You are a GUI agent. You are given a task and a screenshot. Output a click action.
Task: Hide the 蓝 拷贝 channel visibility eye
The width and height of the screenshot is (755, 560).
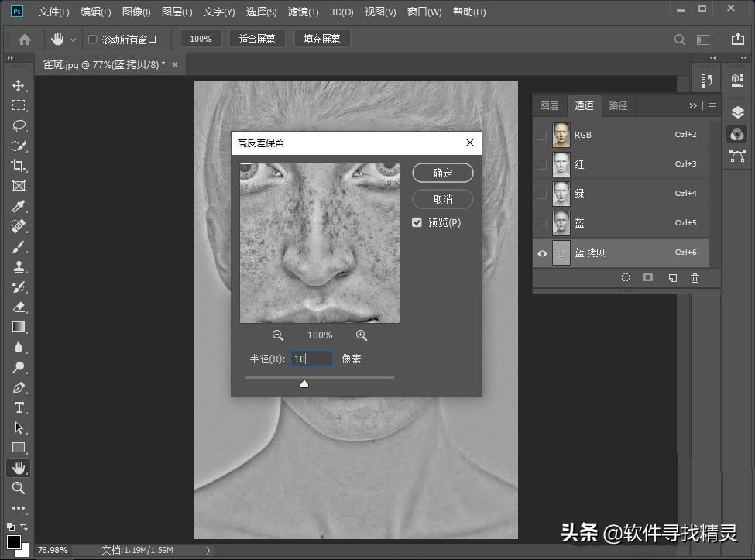pyautogui.click(x=542, y=252)
